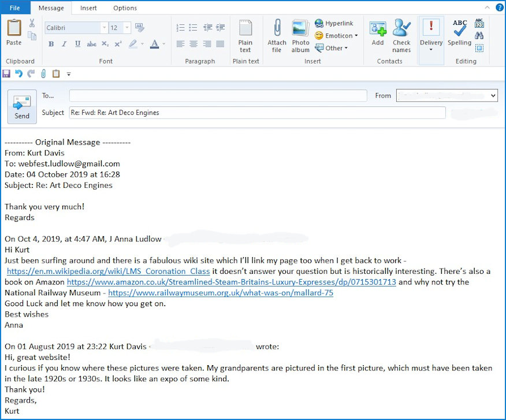The height and width of the screenshot is (420, 506).
Task: Toggle Underline formatting
Action: click(x=77, y=44)
